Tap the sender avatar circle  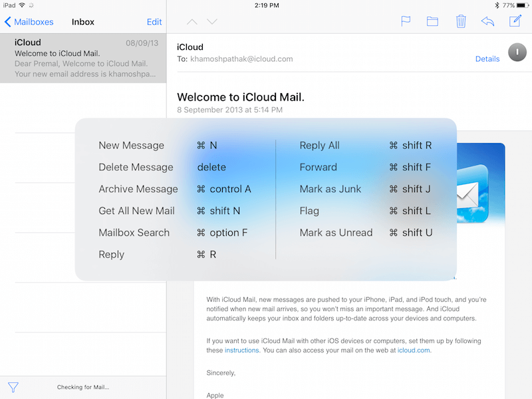point(517,53)
